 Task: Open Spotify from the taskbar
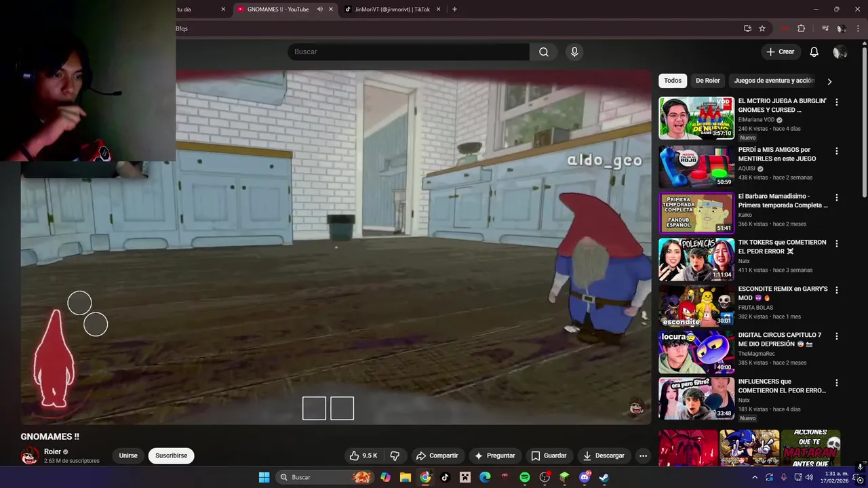pos(525,477)
